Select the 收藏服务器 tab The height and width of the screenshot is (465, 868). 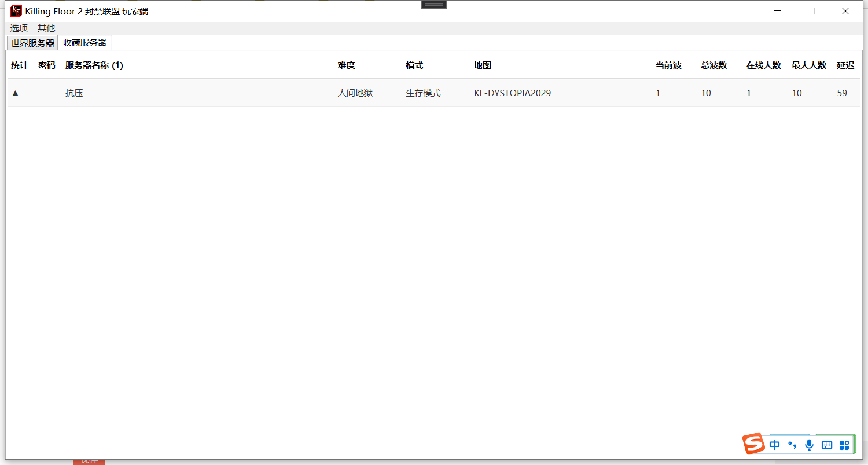tap(85, 42)
